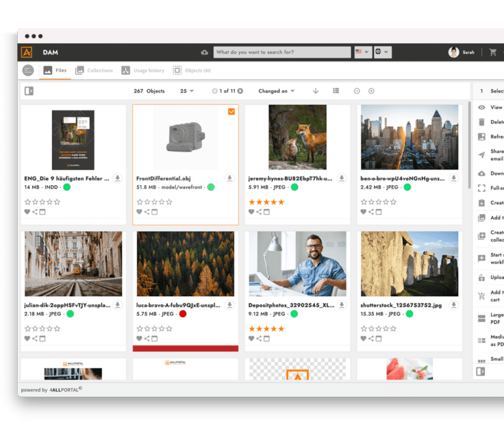Open the shopping cart icon in header
The width and height of the screenshot is (504, 421).
493,52
